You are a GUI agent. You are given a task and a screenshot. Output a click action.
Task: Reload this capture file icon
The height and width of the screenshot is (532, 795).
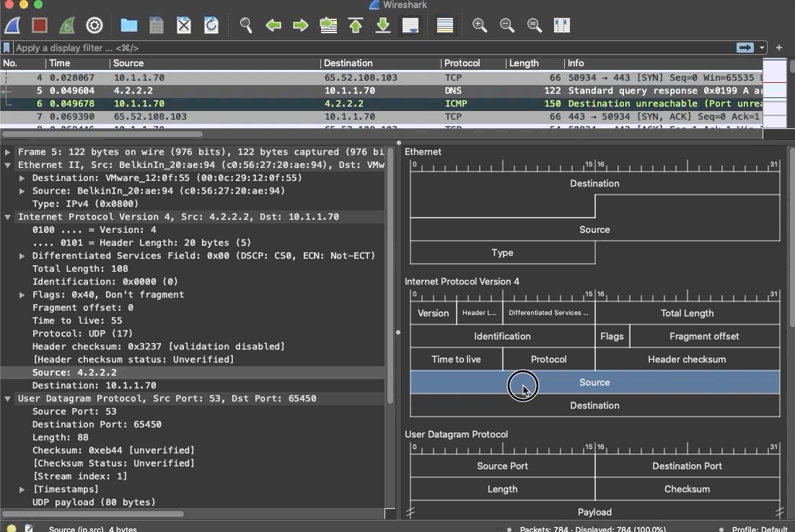tap(211, 25)
